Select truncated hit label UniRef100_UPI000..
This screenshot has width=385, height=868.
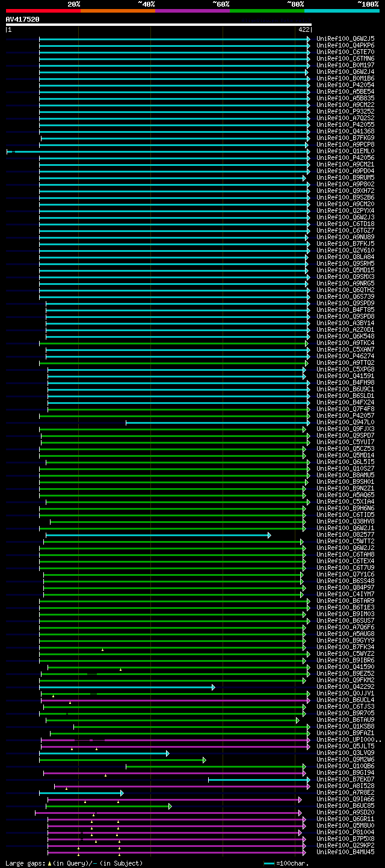[349, 739]
